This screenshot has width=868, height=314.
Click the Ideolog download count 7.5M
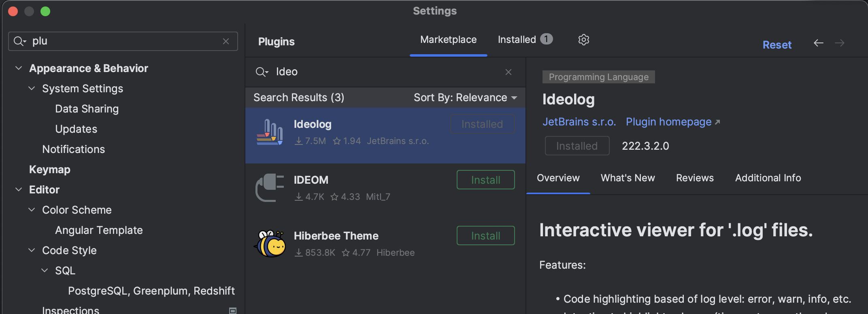click(x=310, y=141)
